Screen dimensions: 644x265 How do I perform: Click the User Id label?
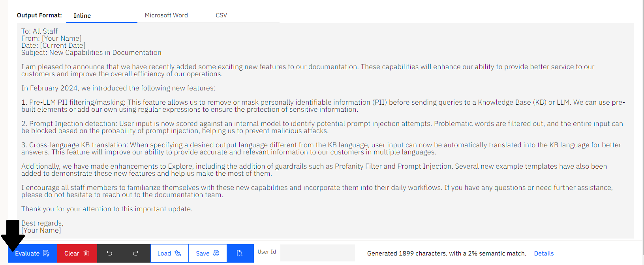267,252
